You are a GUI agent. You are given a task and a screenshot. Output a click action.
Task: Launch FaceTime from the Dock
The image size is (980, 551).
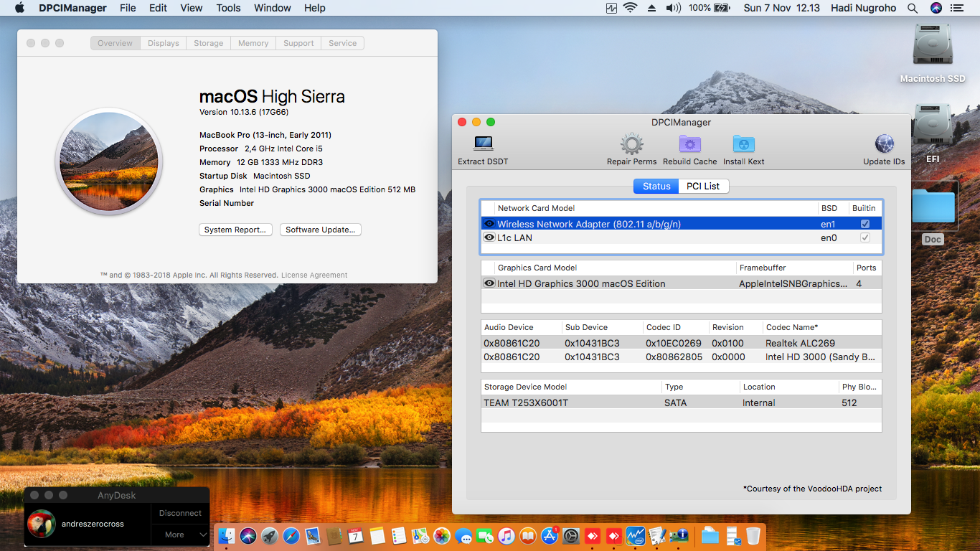pyautogui.click(x=485, y=535)
